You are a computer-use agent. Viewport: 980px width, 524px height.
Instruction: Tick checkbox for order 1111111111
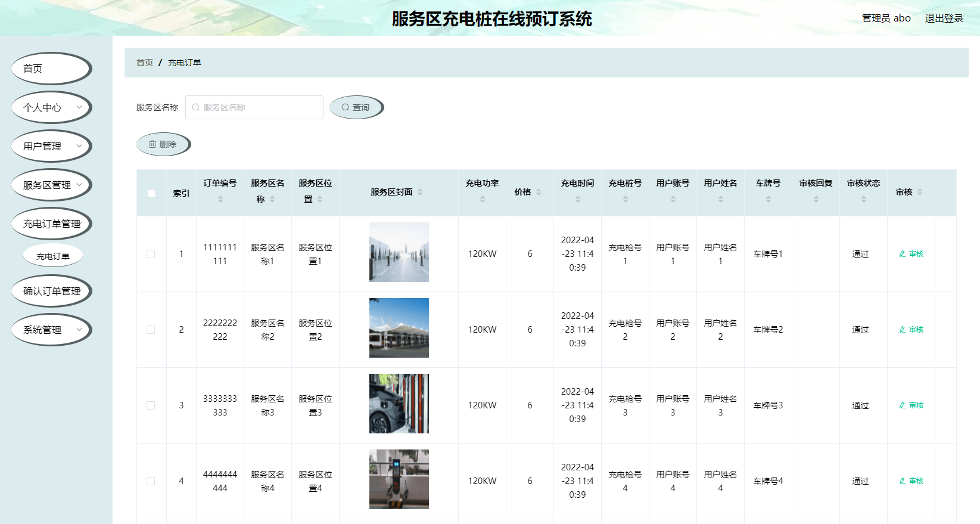[x=151, y=254]
